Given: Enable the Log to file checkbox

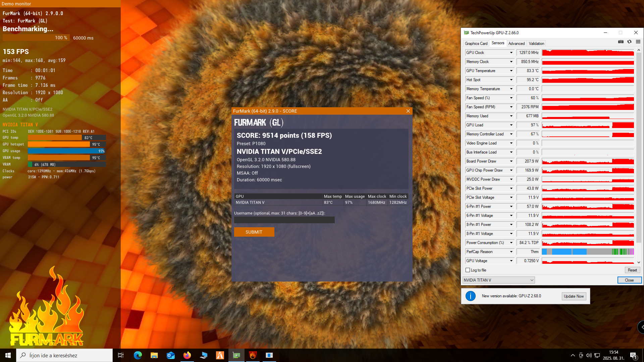Looking at the screenshot, I should [468, 270].
